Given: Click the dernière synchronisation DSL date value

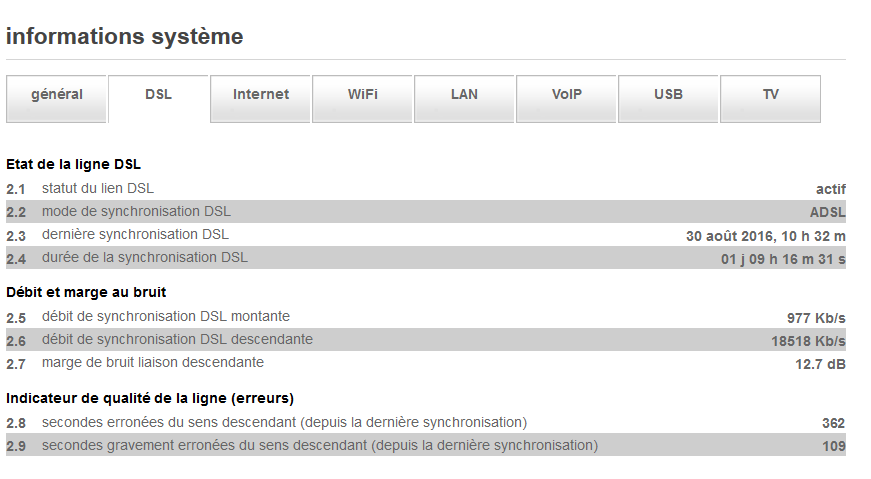Looking at the screenshot, I should coord(765,236).
